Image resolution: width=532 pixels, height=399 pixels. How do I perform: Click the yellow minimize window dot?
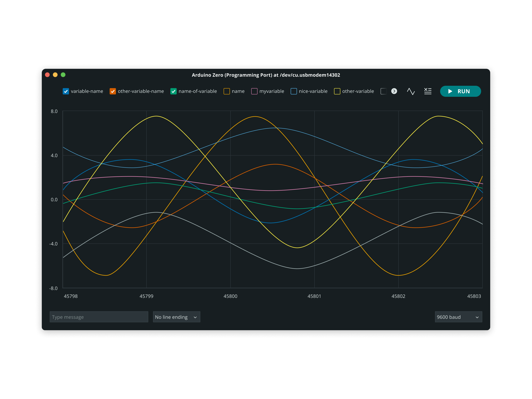click(55, 75)
